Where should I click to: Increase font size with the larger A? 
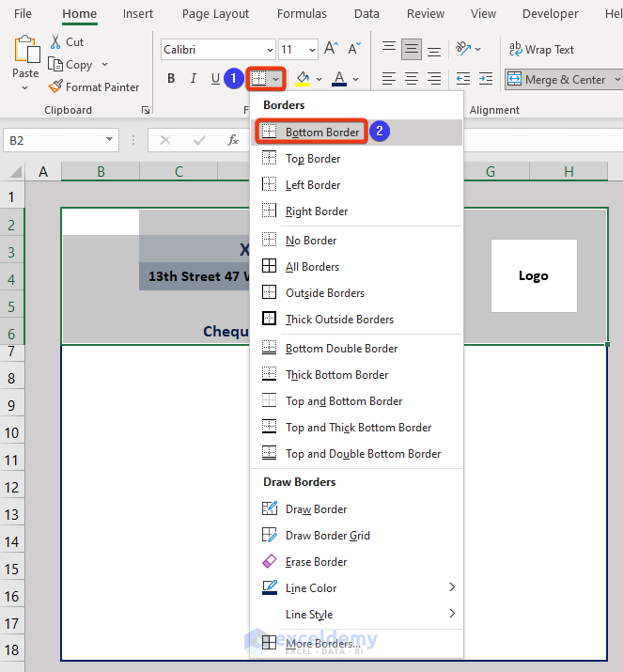click(331, 49)
